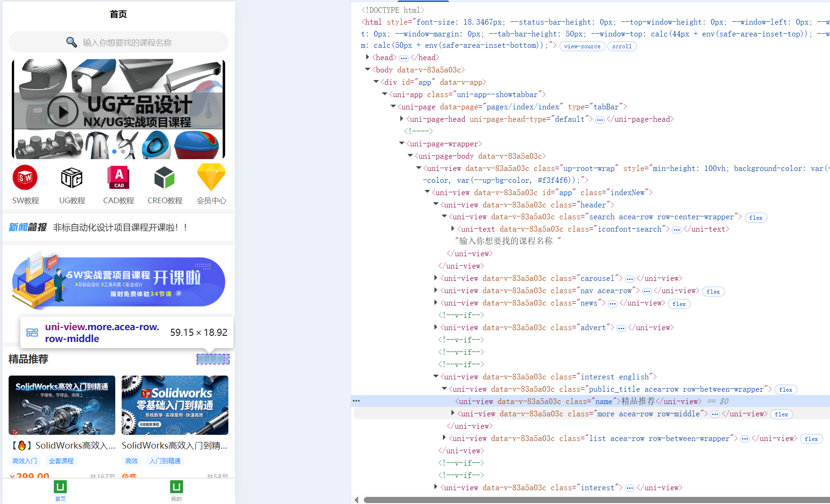This screenshot has height=504, width=830.
Task: Expand the advert node
Action: 435,327
